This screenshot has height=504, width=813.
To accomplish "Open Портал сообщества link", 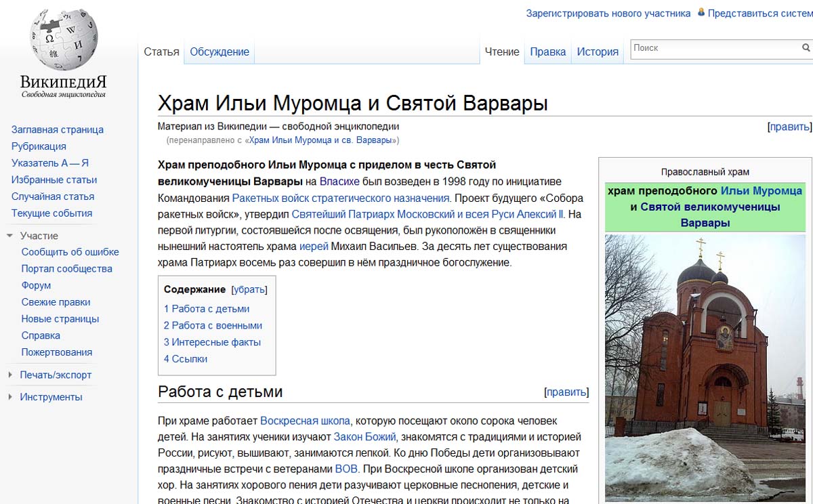I will pyautogui.click(x=67, y=269).
